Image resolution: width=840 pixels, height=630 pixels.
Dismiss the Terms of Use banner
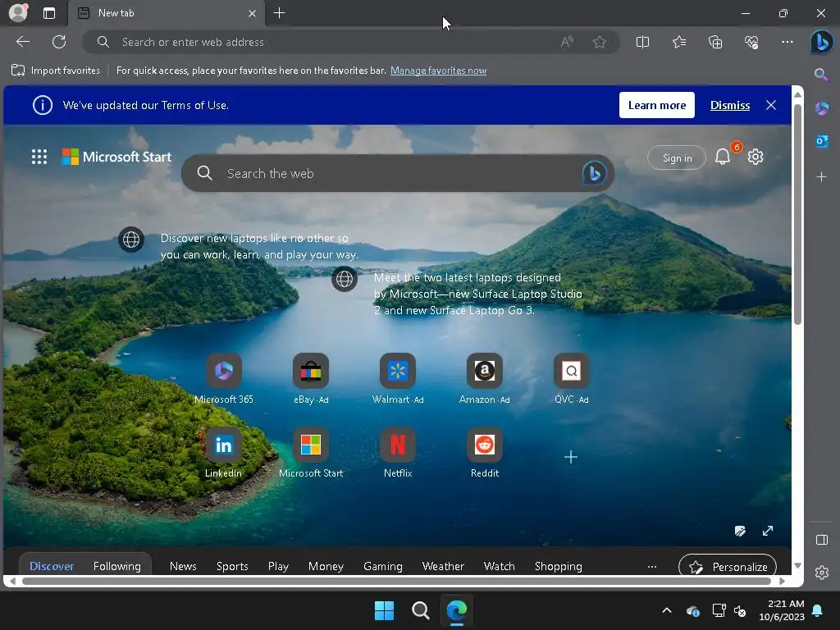click(729, 106)
